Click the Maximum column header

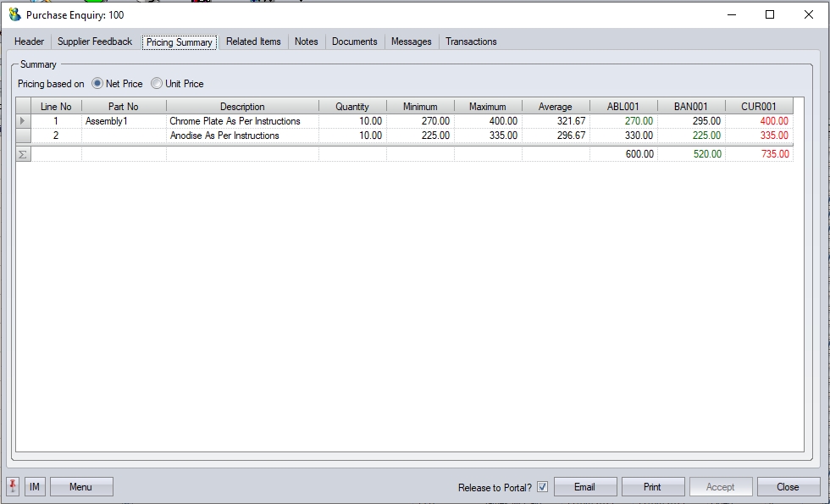(x=488, y=107)
